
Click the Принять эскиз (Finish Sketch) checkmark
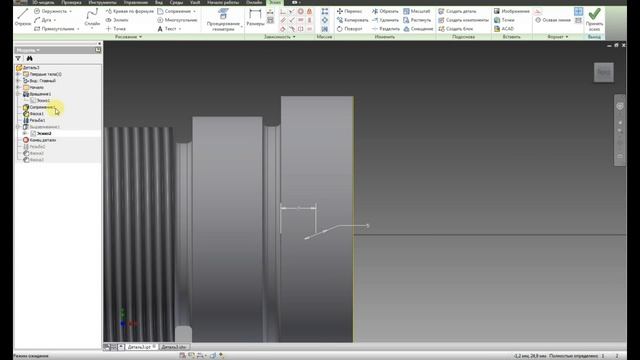coord(594,20)
